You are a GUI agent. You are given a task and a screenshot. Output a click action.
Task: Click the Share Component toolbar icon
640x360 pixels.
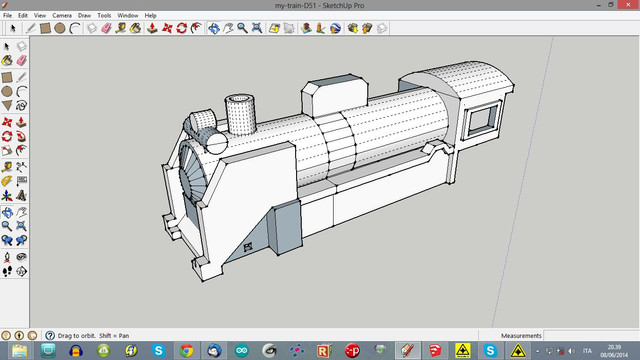(x=382, y=28)
